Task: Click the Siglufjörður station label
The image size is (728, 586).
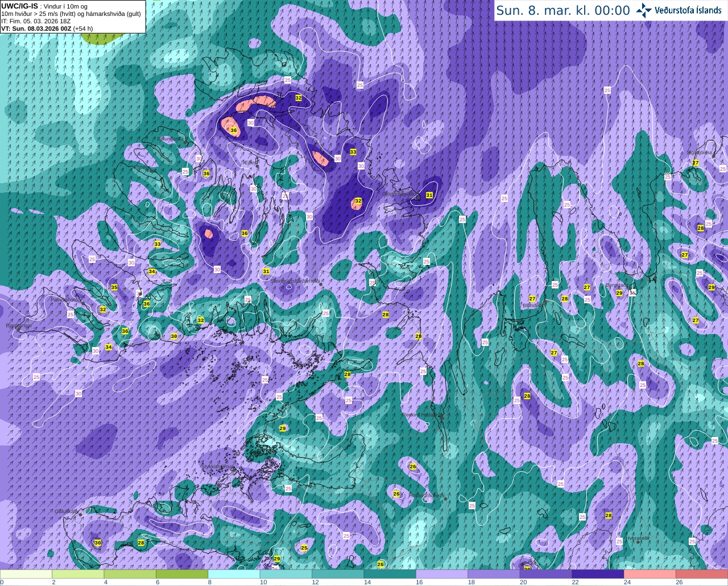Action: click(700, 152)
